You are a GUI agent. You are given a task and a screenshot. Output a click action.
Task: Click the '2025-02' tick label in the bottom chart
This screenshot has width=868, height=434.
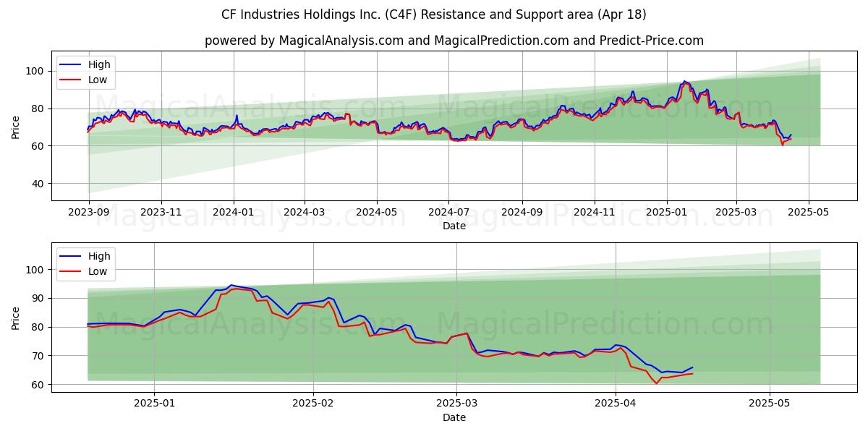pyautogui.click(x=314, y=404)
